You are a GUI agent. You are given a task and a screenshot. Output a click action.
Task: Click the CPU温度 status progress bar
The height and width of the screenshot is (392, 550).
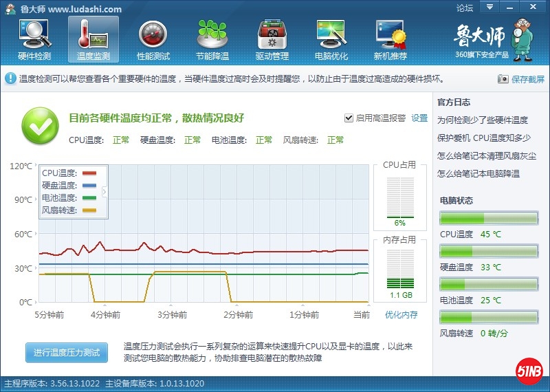click(x=488, y=219)
